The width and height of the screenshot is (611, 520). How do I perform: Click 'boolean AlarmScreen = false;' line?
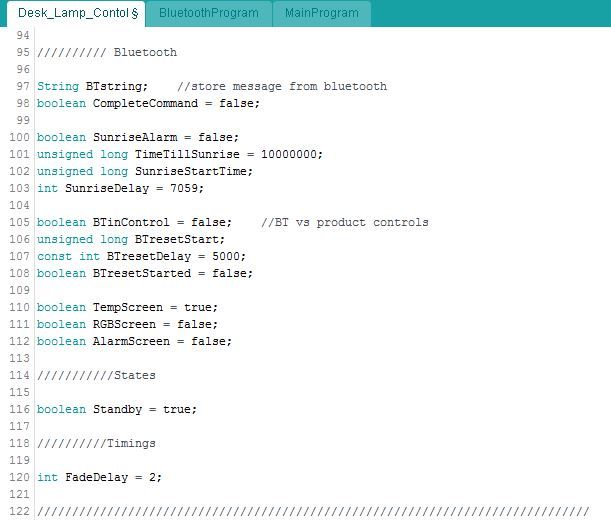coord(134,341)
